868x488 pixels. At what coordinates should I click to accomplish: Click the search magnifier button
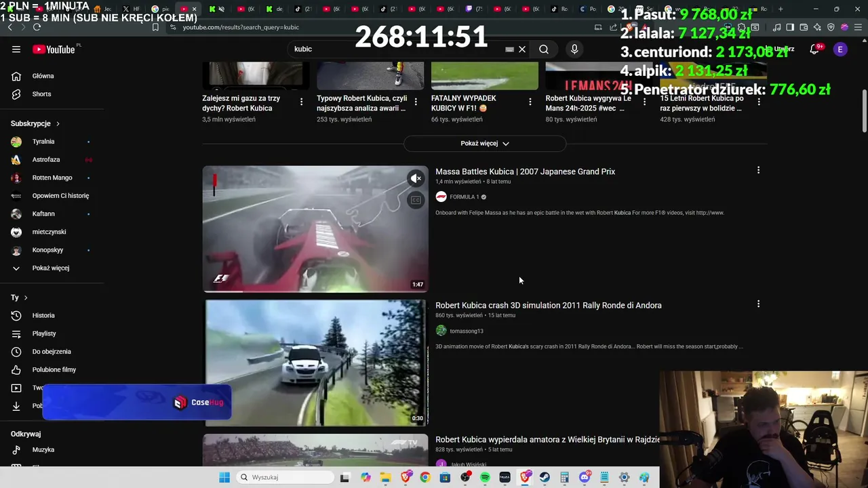click(x=544, y=49)
